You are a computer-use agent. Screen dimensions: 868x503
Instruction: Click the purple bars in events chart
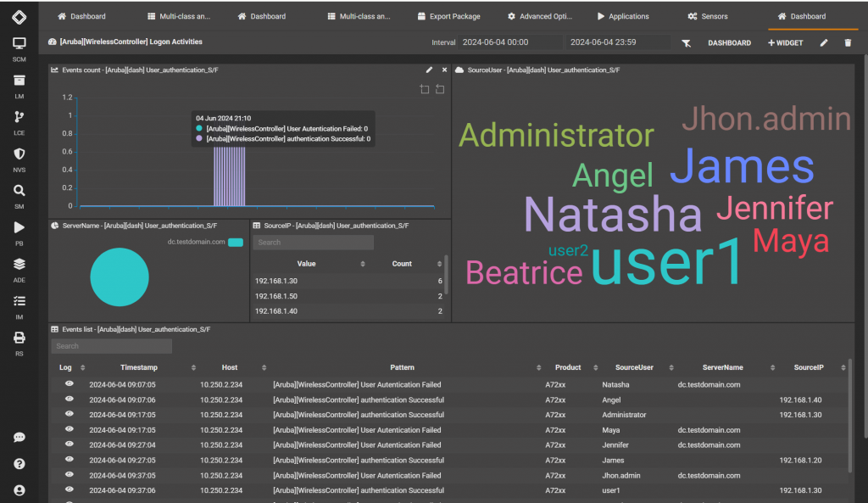229,176
